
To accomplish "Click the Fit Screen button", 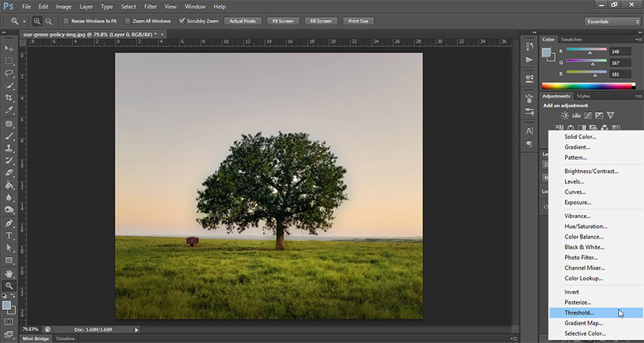I will point(283,21).
